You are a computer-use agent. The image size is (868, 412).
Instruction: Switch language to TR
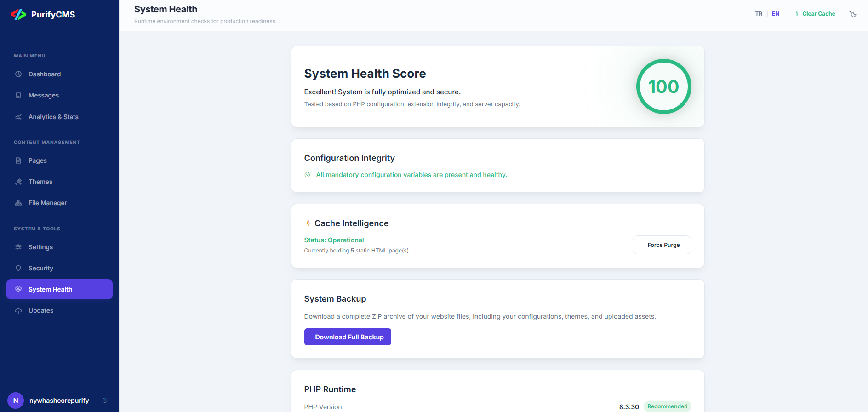pos(759,14)
